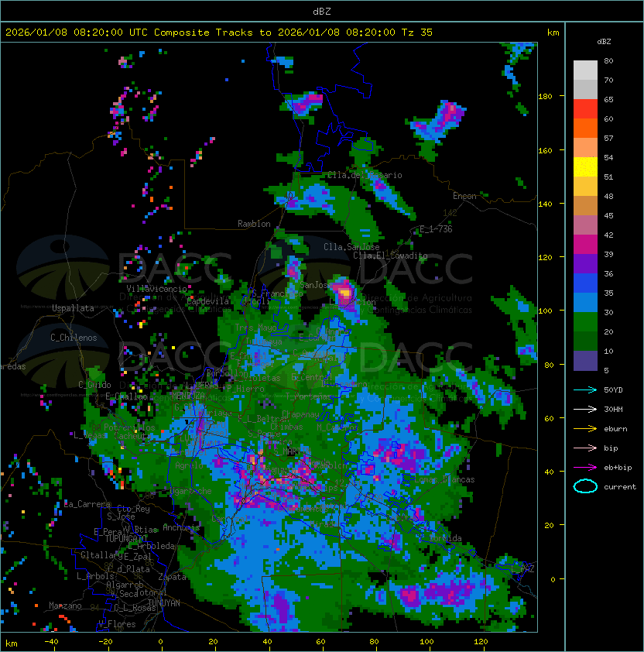
Task: Click the '65' value on color scale
Action: [608, 99]
